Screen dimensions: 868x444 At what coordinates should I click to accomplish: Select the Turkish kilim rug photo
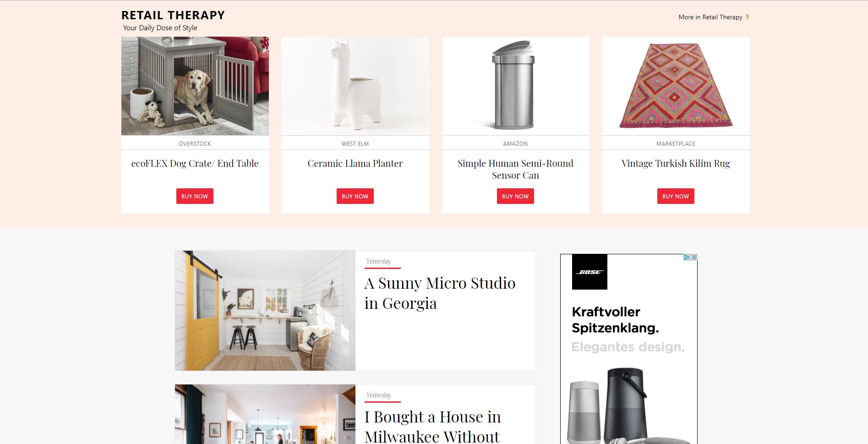coord(676,86)
